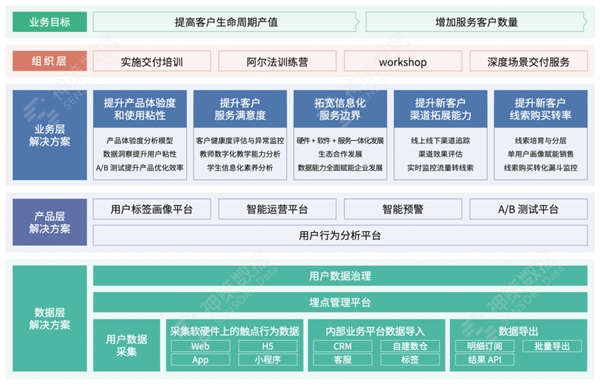Select the 批量导出 export box
This screenshot has height=385, width=600.
(x=552, y=346)
